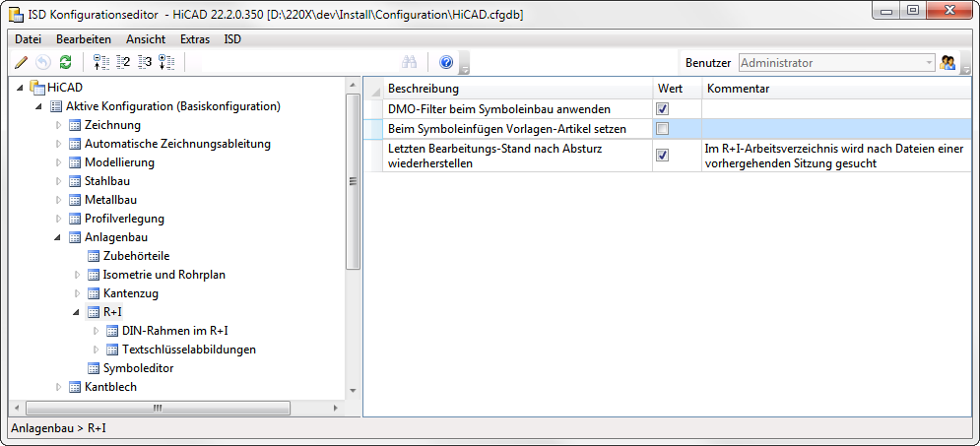This screenshot has width=980, height=446.
Task: Sort by the Kommentar column header
Action: click(x=837, y=89)
